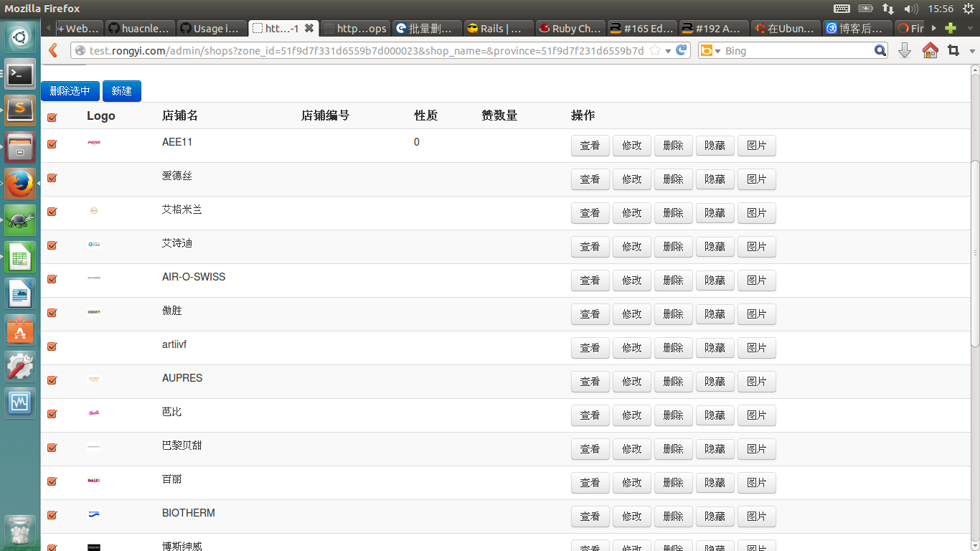
Task: Switch to the Ruby Ch... tab
Action: 570,29
